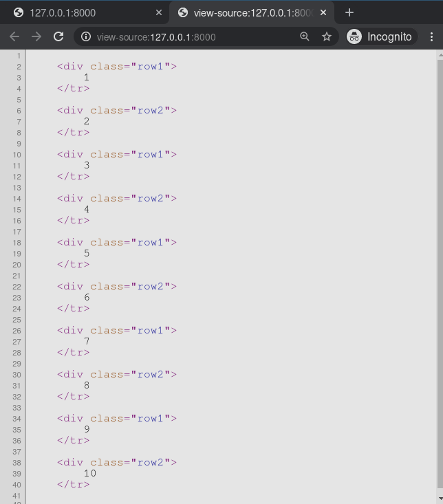443x504 pixels.
Task: Click line number 13 in the gutter
Action: point(17,188)
